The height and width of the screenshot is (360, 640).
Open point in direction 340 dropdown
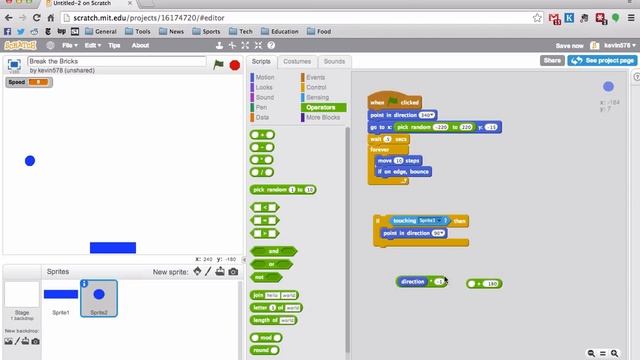tap(431, 116)
